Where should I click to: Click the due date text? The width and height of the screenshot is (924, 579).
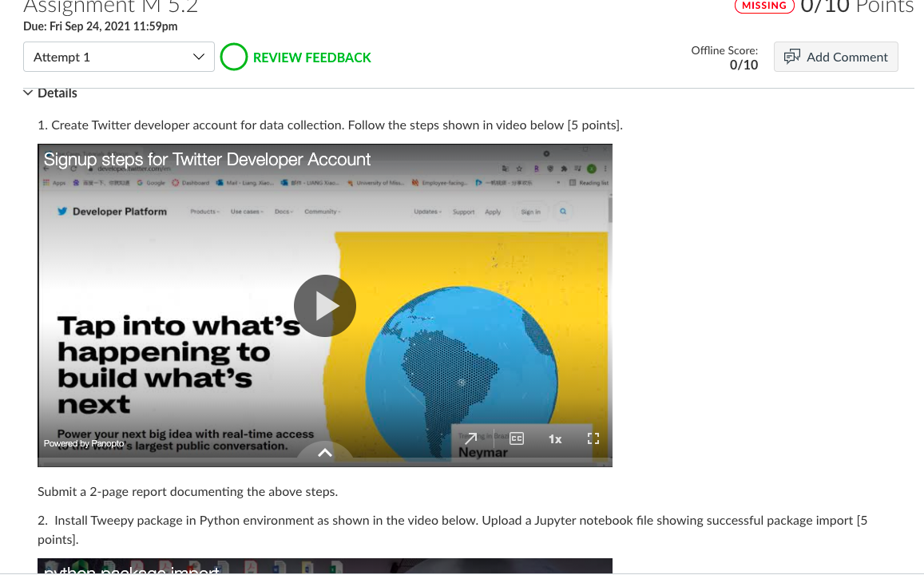100,26
